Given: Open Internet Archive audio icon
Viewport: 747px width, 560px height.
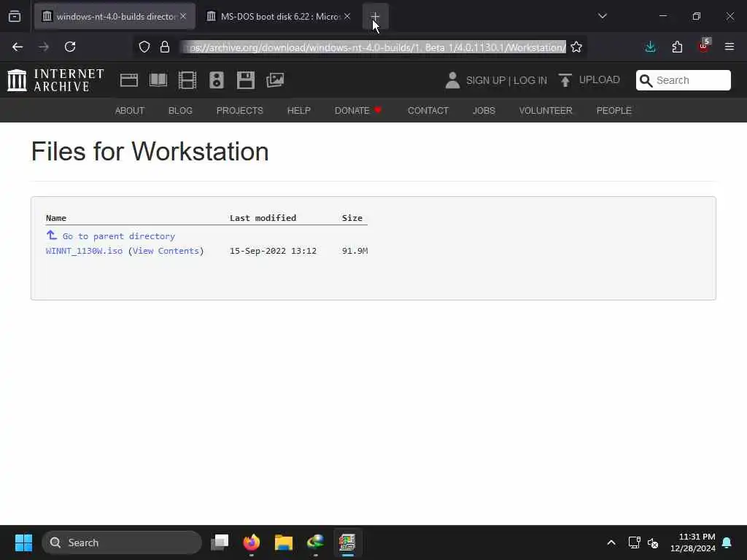Looking at the screenshot, I should (216, 80).
